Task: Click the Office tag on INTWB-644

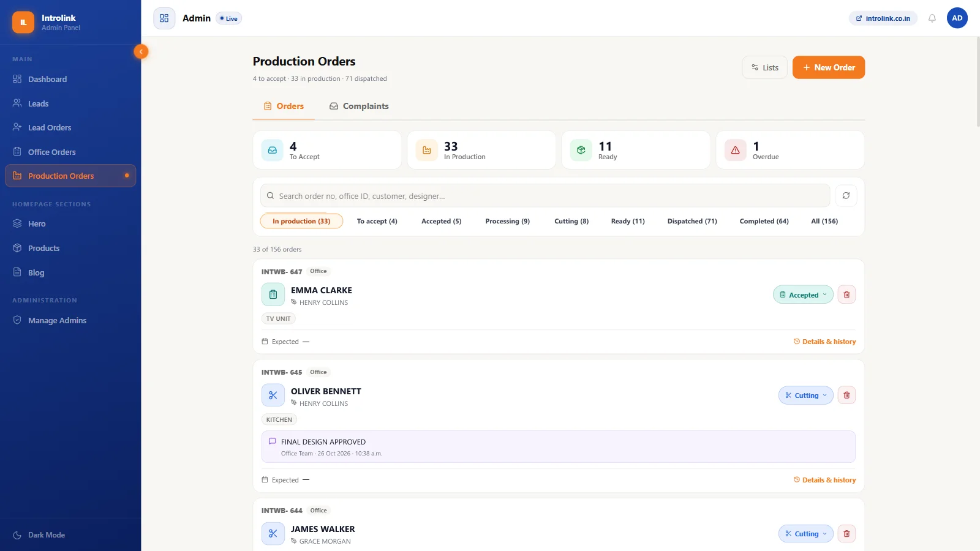Action: (318, 511)
